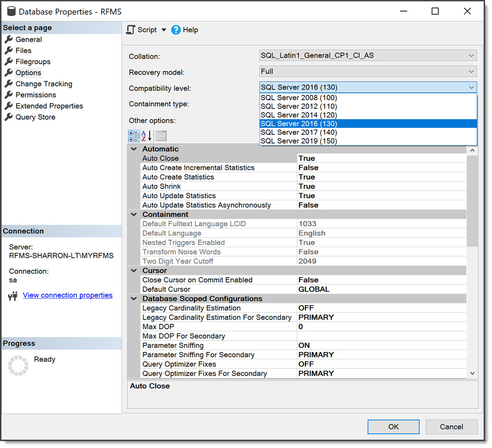Open the Script dropdown arrow
Image resolution: width=492 pixels, height=448 pixels.
pyautogui.click(x=164, y=30)
